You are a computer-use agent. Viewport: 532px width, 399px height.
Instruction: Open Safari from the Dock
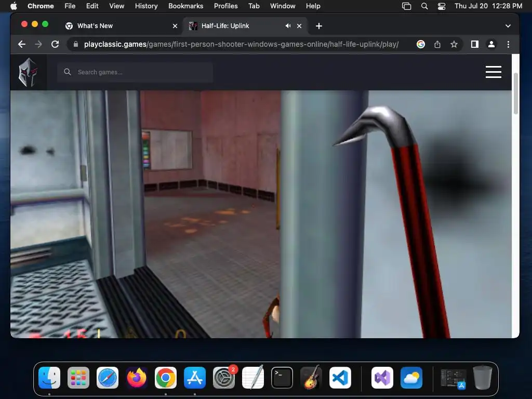tap(108, 378)
